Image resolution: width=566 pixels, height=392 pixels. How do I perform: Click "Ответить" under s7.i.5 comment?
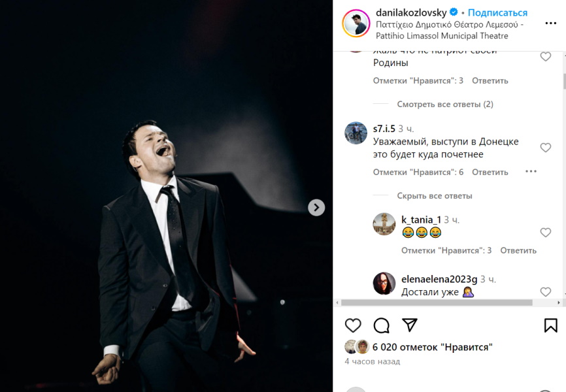490,172
